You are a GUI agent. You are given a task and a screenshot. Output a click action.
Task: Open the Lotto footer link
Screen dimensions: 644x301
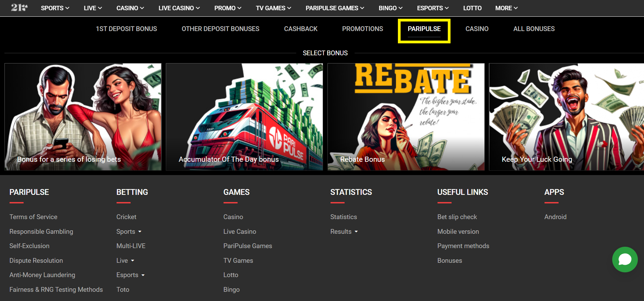pyautogui.click(x=231, y=275)
